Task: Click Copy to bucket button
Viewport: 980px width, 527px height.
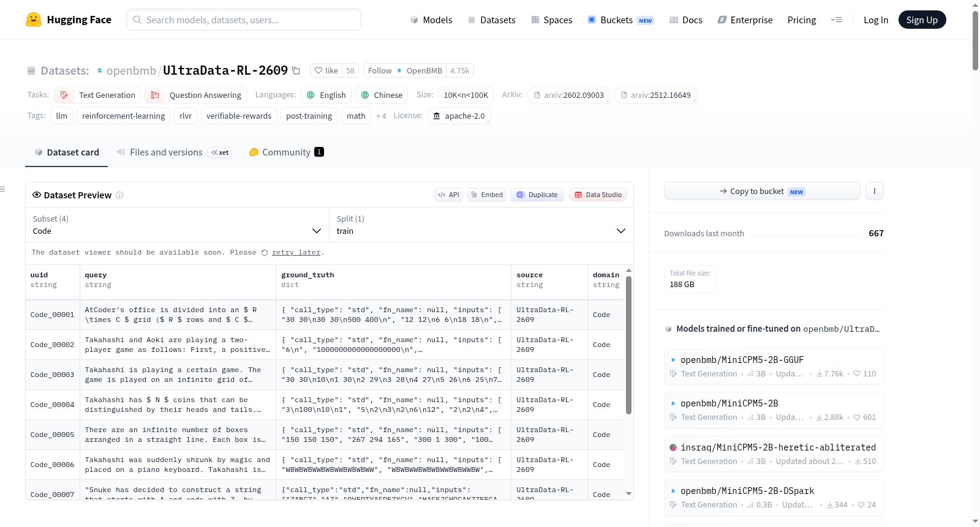Action: pyautogui.click(x=762, y=191)
